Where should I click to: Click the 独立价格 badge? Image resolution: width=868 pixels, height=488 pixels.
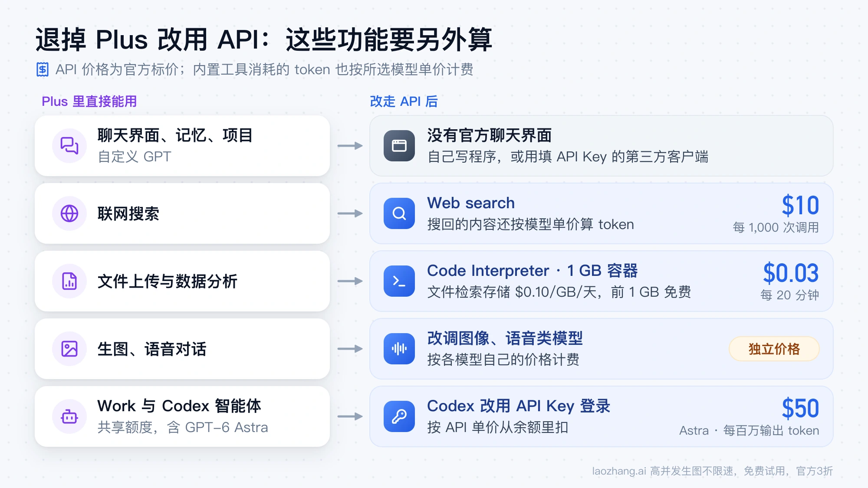pyautogui.click(x=774, y=349)
